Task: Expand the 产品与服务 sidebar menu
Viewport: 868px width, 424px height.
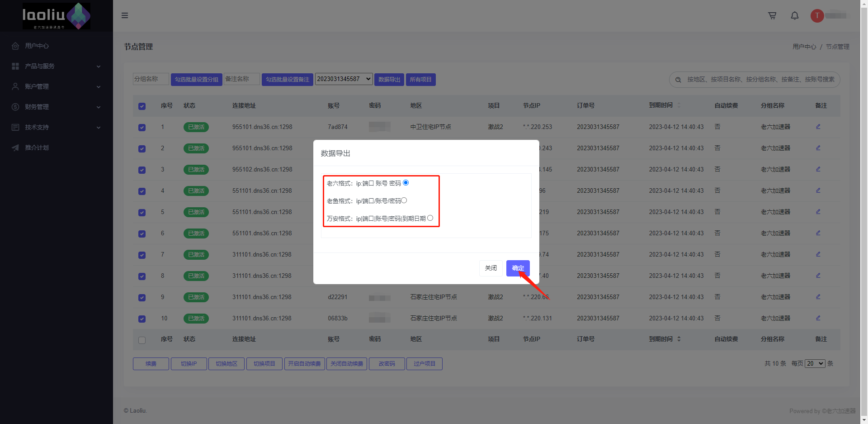Action: (57, 66)
